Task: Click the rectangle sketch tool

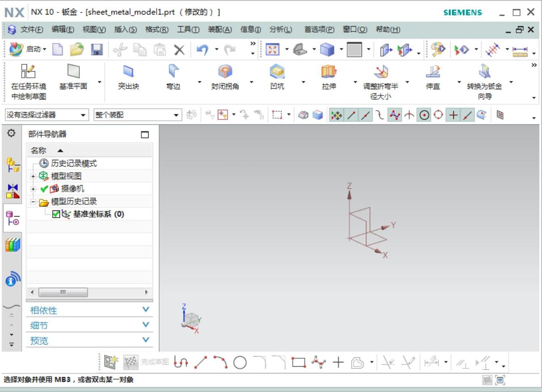Action: (x=298, y=363)
